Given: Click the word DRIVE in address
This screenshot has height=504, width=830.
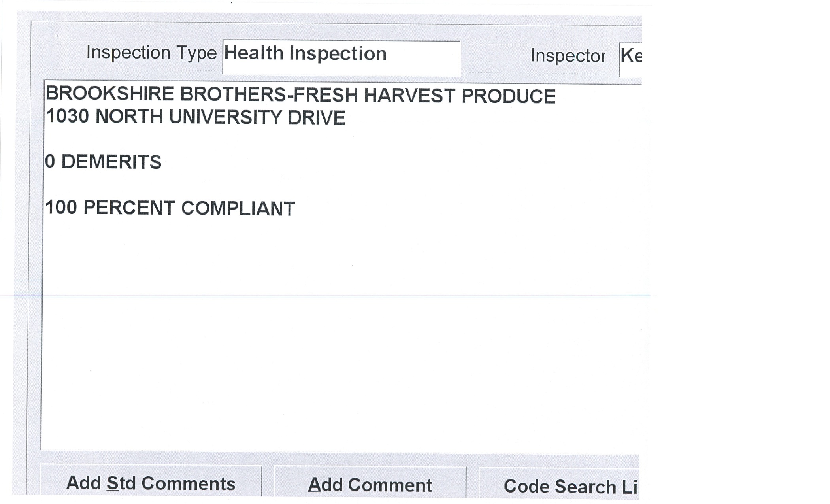Looking at the screenshot, I should [x=316, y=118].
